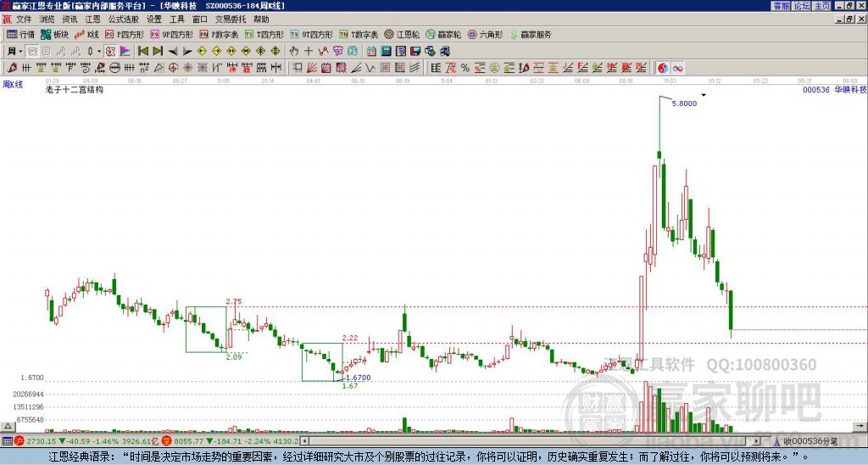Select the hand pan tool

(294, 52)
